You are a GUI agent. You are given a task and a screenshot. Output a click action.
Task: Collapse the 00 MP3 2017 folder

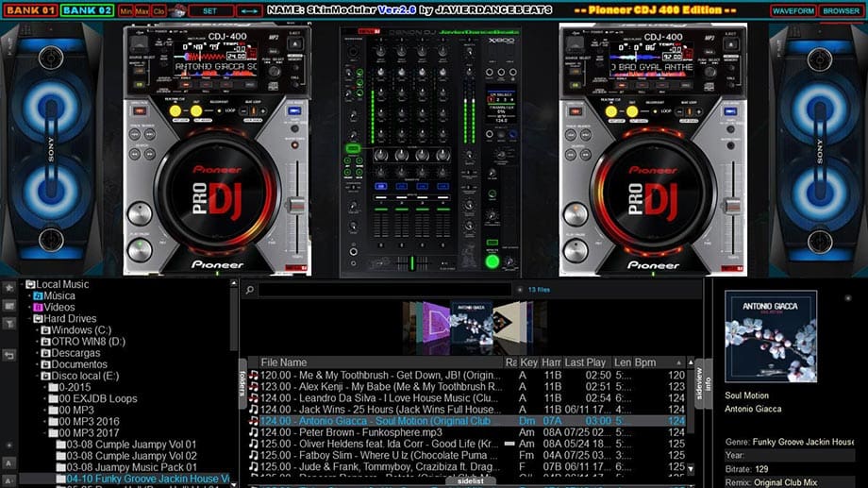(45, 433)
